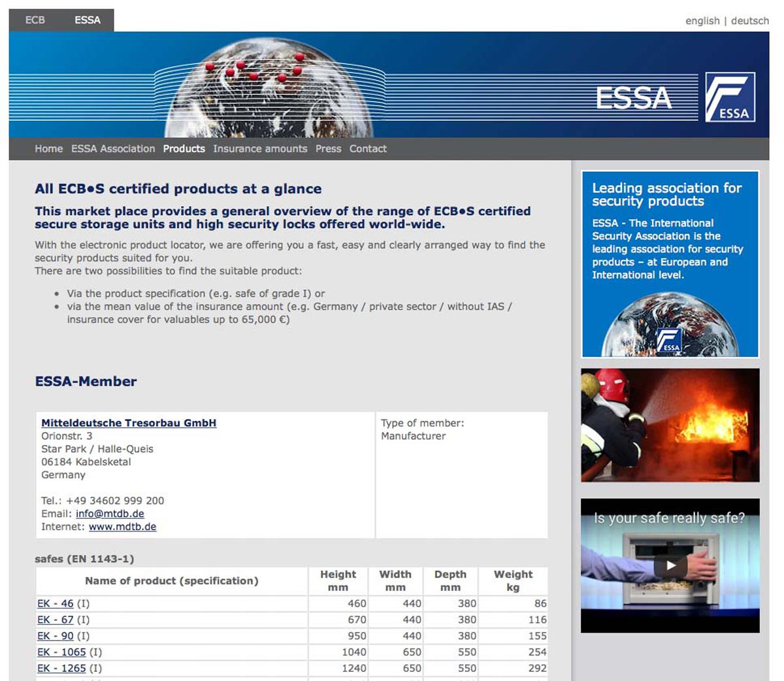784x681 pixels.
Task: Click the Width mm column header
Action: [395, 580]
